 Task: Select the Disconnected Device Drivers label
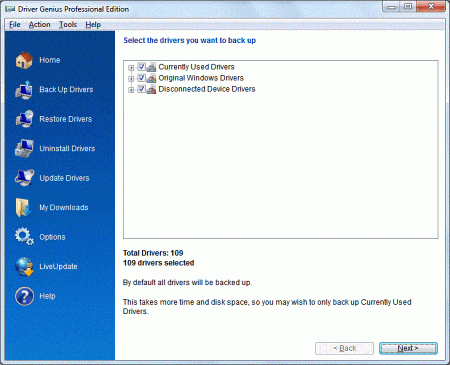[x=207, y=89]
